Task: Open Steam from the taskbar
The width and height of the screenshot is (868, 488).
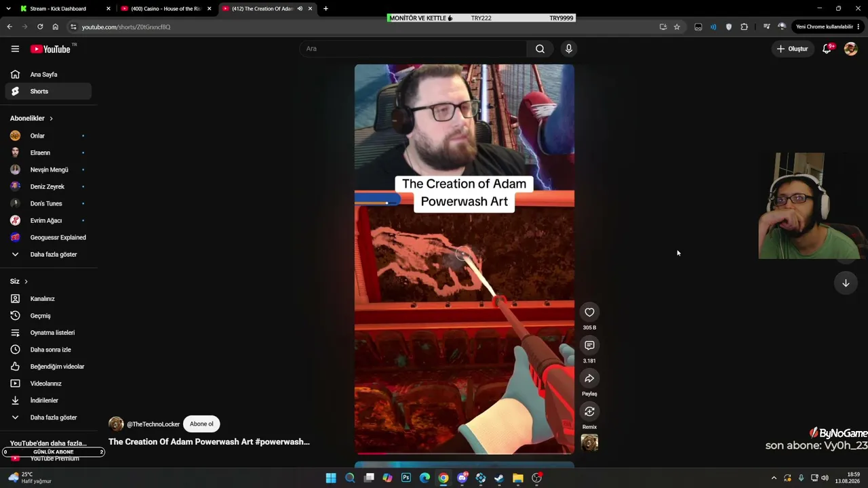Action: pos(499,478)
